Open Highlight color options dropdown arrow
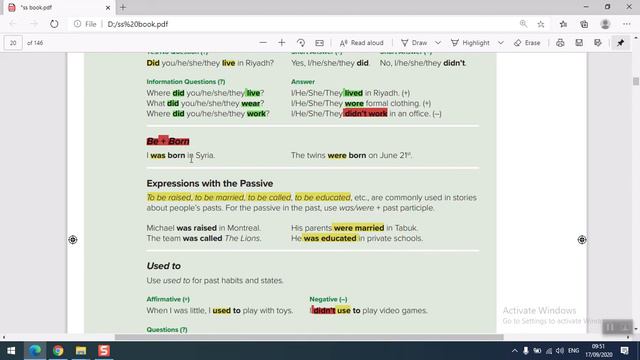 click(x=500, y=43)
